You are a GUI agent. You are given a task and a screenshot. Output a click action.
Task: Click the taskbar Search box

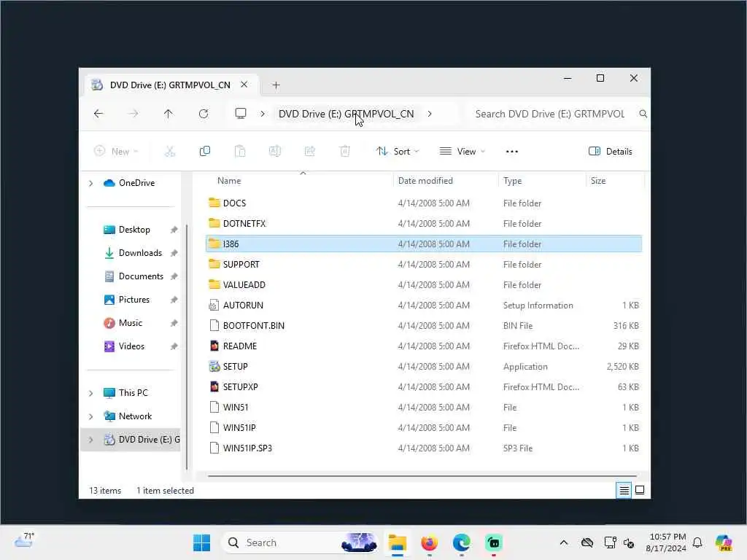pyautogui.click(x=300, y=542)
